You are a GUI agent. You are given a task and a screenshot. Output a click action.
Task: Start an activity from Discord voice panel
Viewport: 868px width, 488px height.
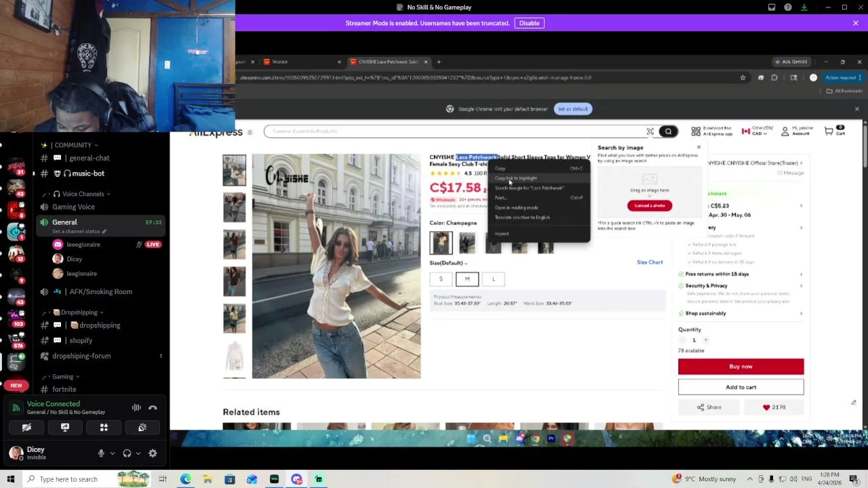click(x=104, y=428)
